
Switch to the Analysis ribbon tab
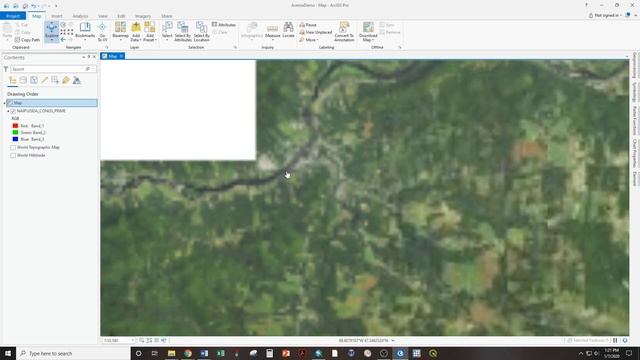[80, 16]
